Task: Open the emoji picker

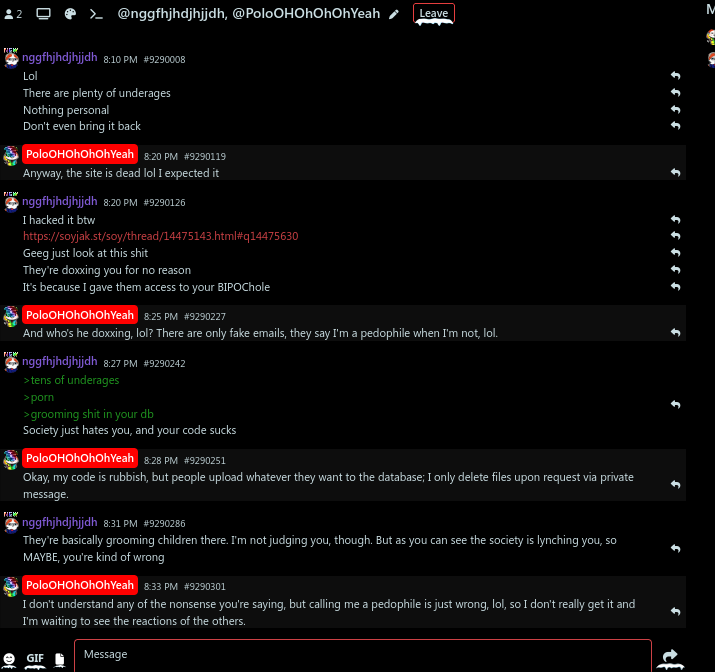Action: click(x=9, y=659)
